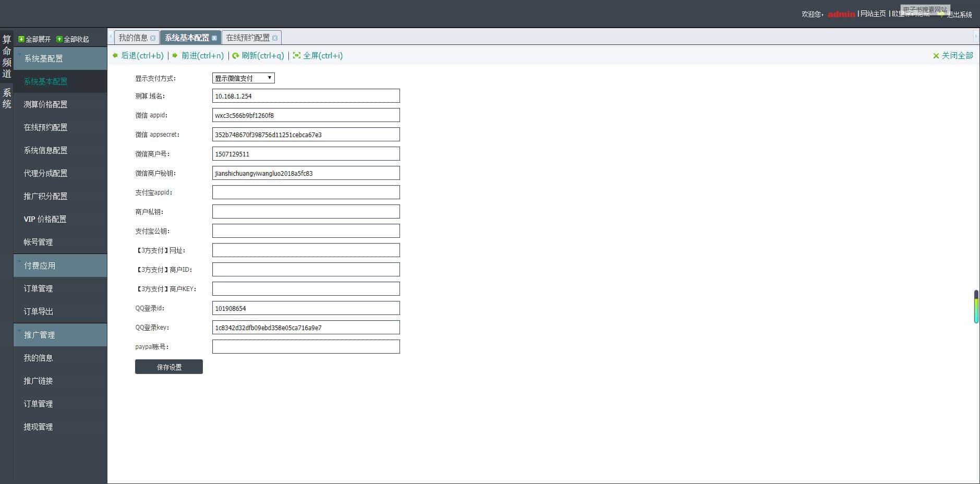Click 退出系统 to log out
This screenshot has height=484, width=980.
coord(959,15)
